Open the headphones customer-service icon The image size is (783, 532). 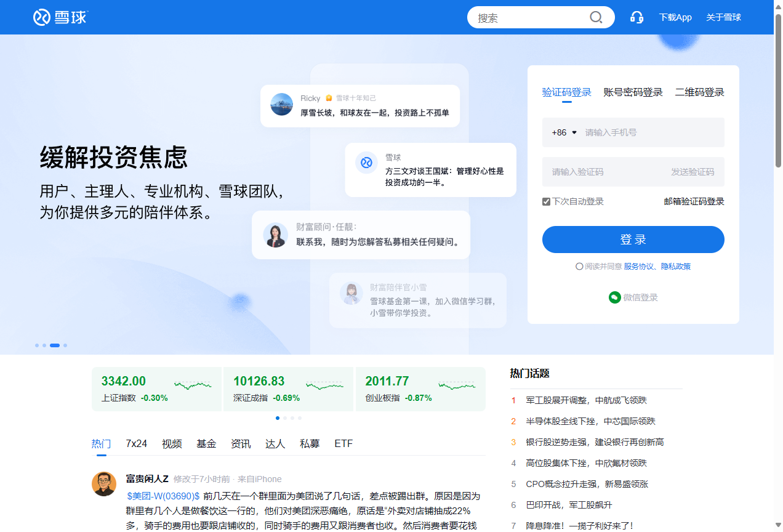point(636,17)
